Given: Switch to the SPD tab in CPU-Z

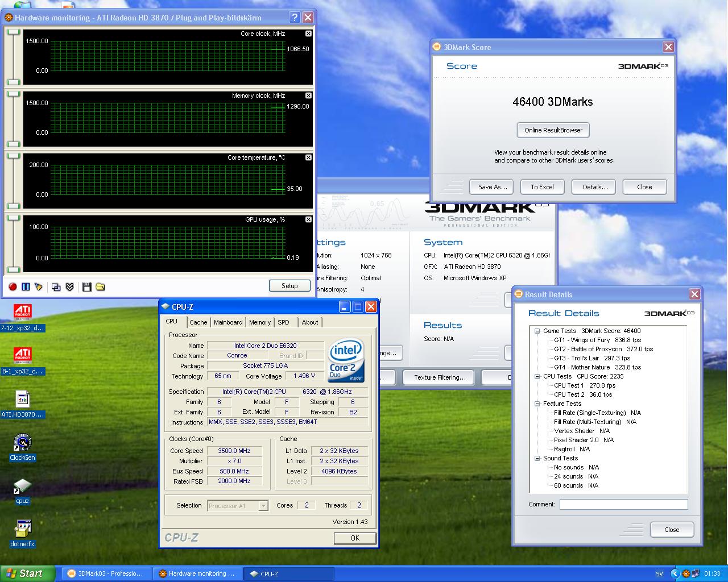Looking at the screenshot, I should [x=283, y=322].
